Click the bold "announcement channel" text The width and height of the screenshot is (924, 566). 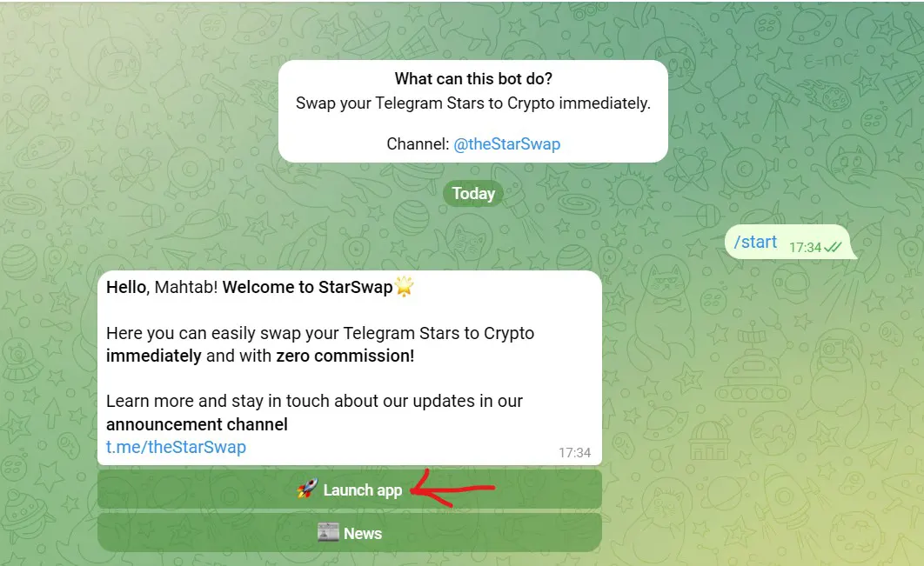[197, 424]
